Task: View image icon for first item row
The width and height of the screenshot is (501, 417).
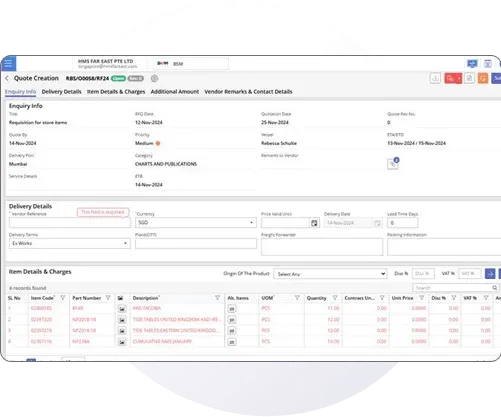Action: point(122,309)
